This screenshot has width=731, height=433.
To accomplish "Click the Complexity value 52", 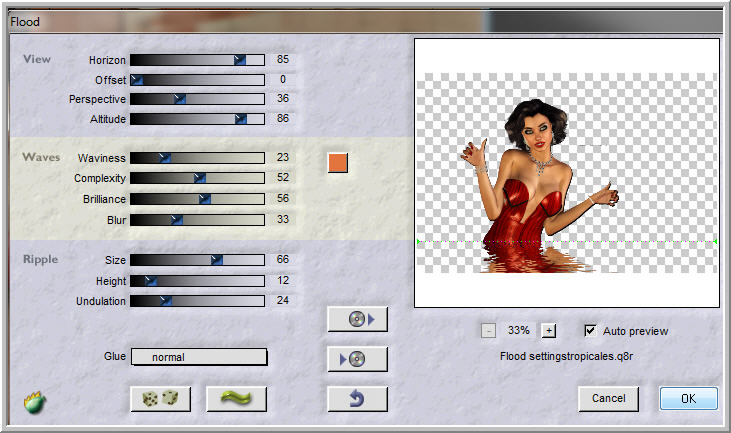I will click(x=283, y=178).
